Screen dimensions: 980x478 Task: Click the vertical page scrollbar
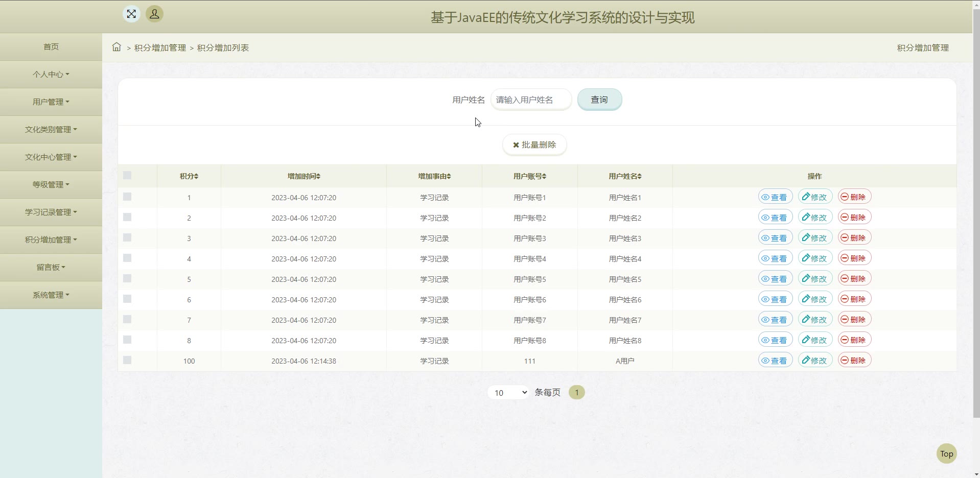tap(976, 214)
